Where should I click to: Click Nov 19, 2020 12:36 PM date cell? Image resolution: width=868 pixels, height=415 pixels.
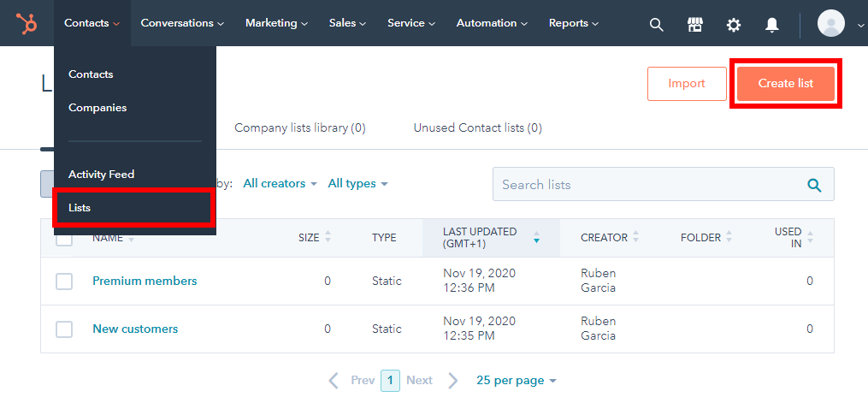pos(480,281)
